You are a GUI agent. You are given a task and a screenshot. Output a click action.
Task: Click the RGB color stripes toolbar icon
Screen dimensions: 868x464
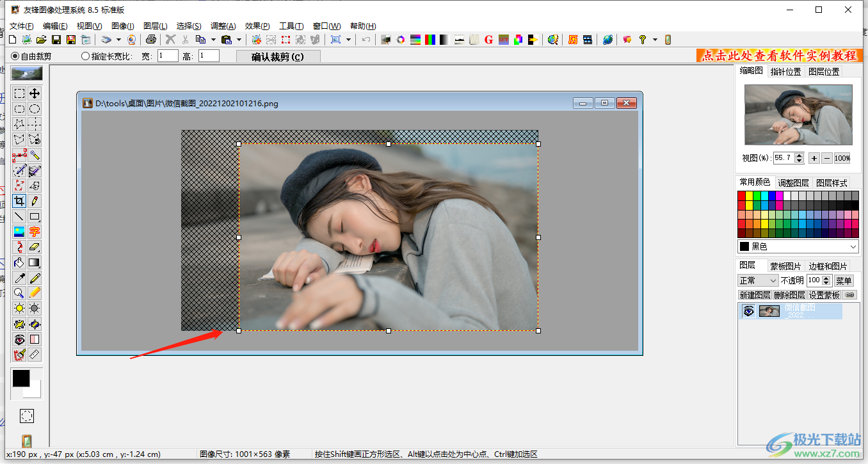(430, 40)
